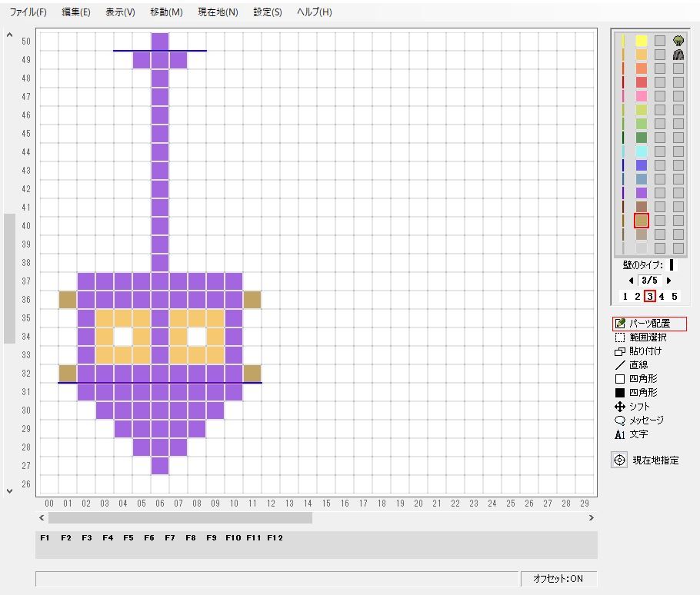The image size is (700, 595).
Task: Switch to palette page 5
Action: (675, 296)
